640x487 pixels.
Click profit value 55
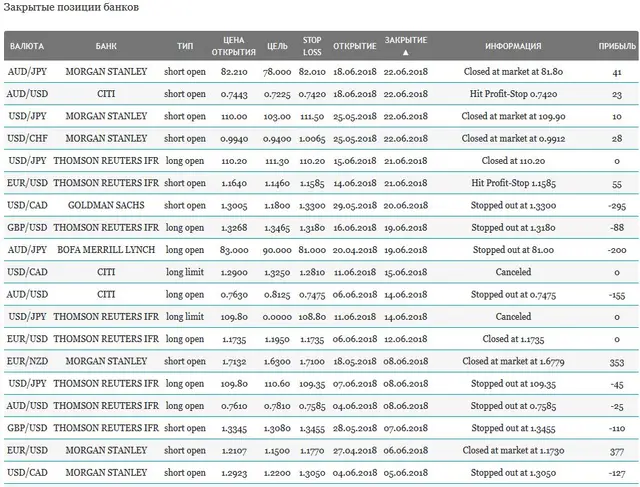[617, 184]
